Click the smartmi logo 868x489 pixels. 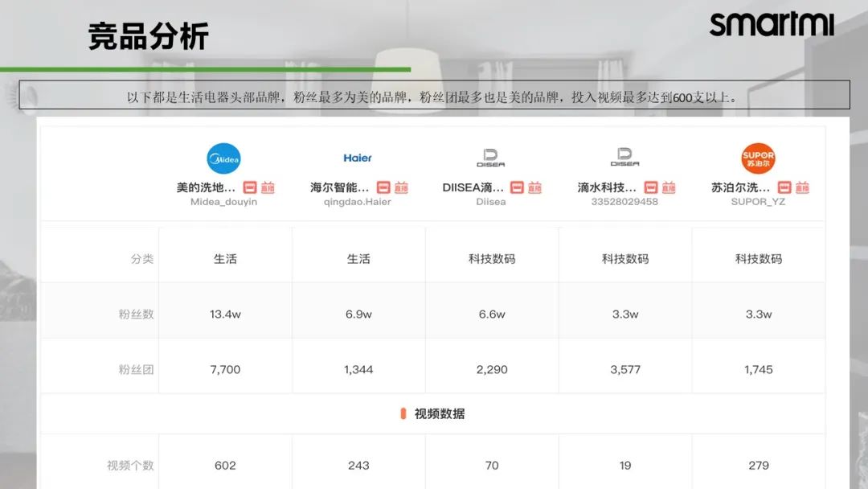point(772,25)
